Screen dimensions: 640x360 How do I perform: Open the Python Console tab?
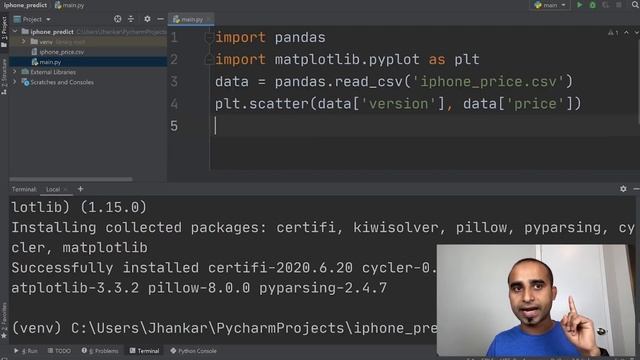[x=193, y=351]
